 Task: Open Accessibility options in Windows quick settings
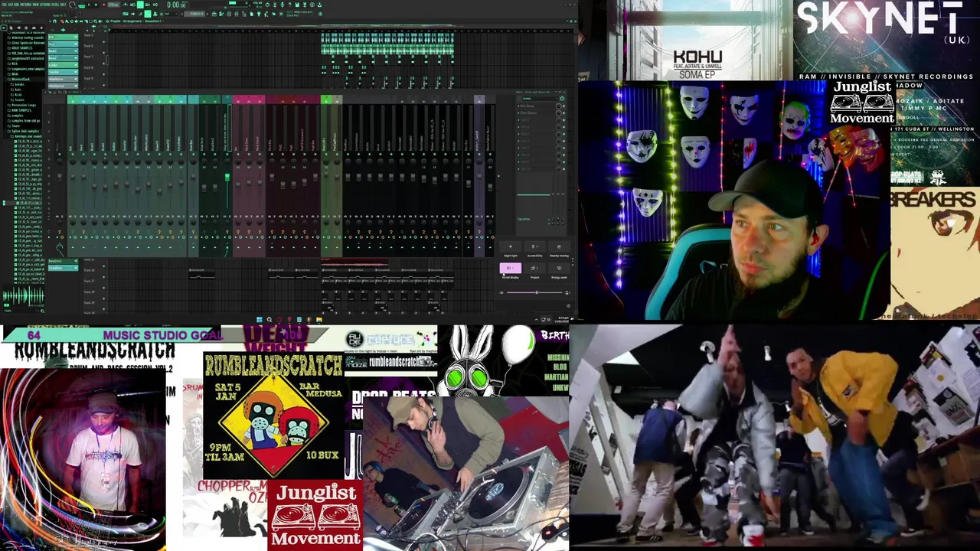click(535, 246)
